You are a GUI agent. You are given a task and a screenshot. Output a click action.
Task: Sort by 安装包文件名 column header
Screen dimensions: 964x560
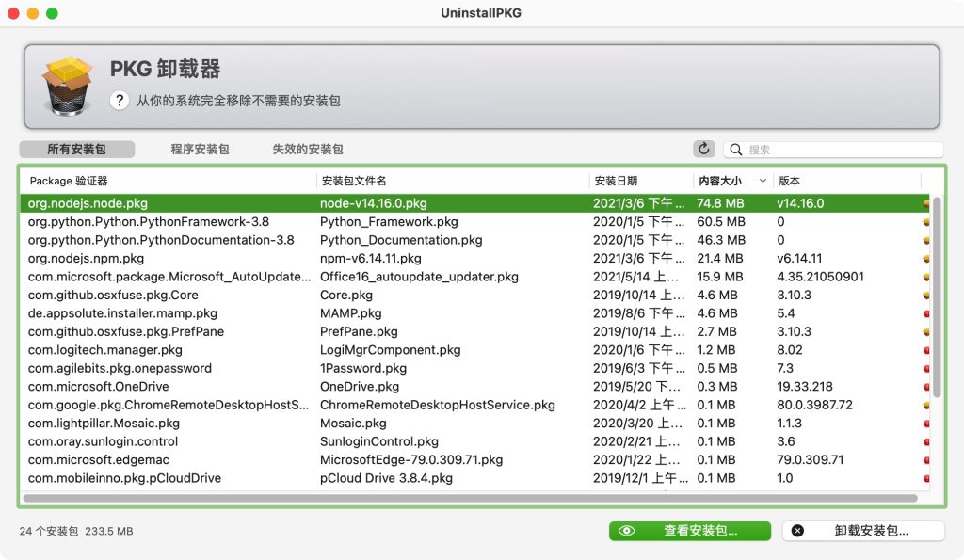point(453,181)
